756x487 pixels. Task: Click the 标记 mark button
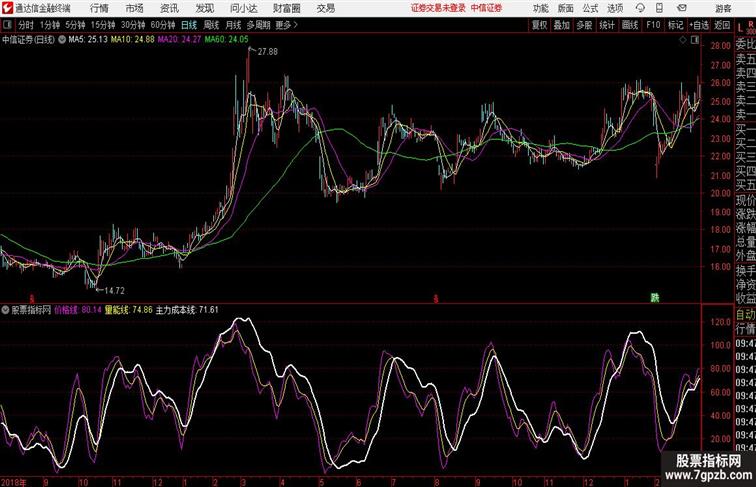pyautogui.click(x=675, y=25)
